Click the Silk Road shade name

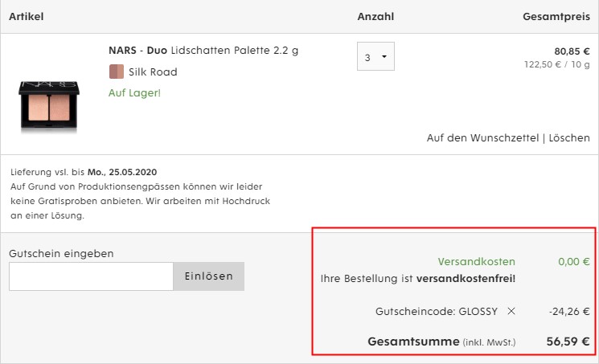[x=153, y=72]
